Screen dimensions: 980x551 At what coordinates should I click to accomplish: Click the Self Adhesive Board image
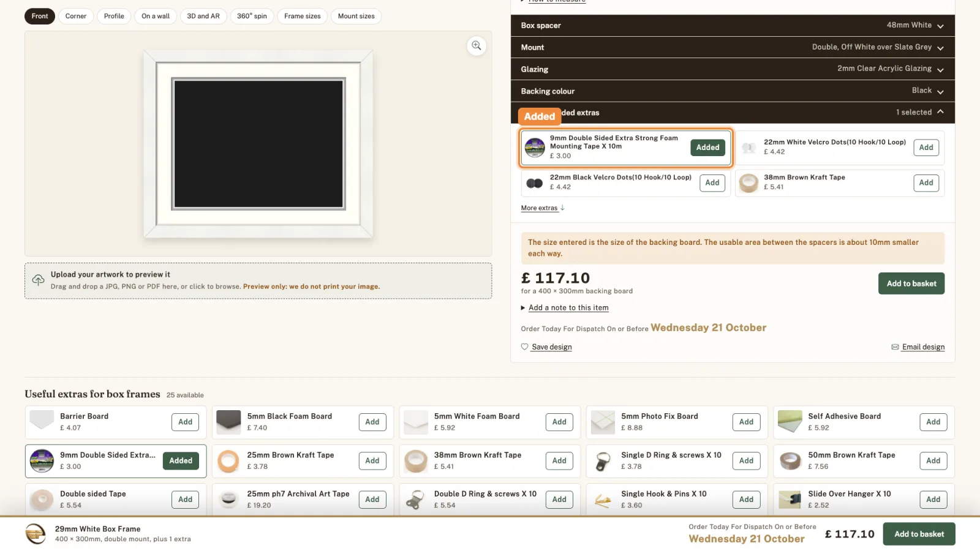pos(790,422)
